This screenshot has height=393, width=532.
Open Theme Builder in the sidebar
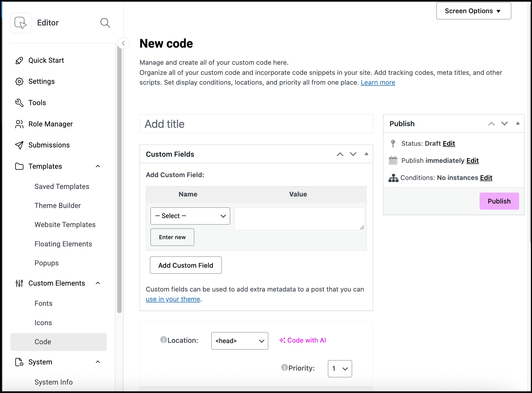57,205
